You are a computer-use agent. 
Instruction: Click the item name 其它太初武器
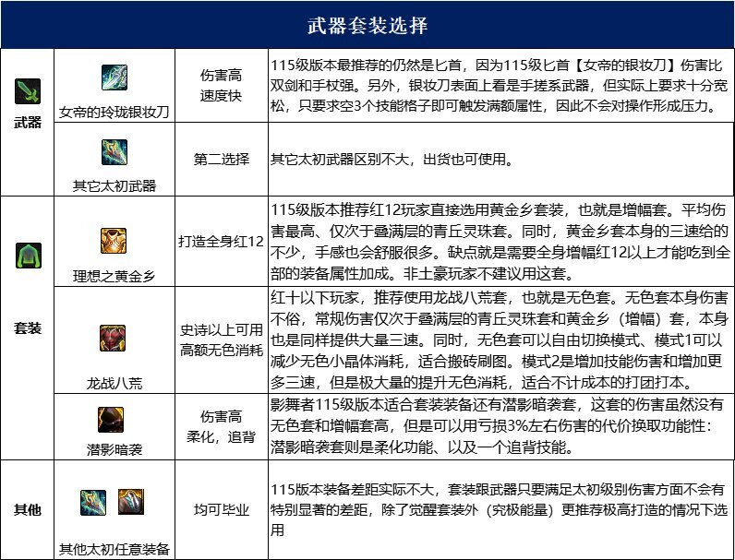(114, 185)
